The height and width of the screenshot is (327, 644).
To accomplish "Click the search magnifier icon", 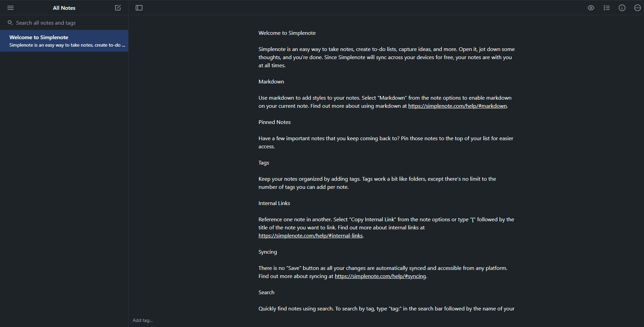I will pos(10,23).
